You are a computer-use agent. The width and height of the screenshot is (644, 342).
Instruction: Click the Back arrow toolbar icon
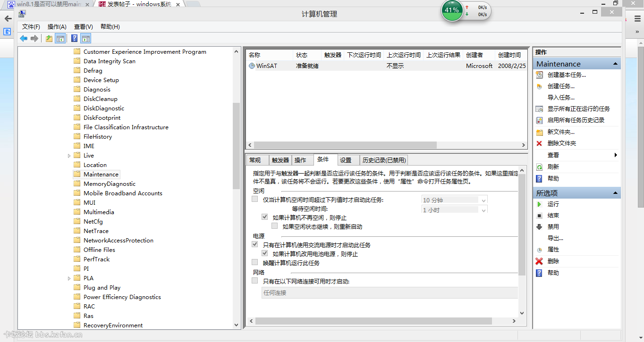(23, 39)
